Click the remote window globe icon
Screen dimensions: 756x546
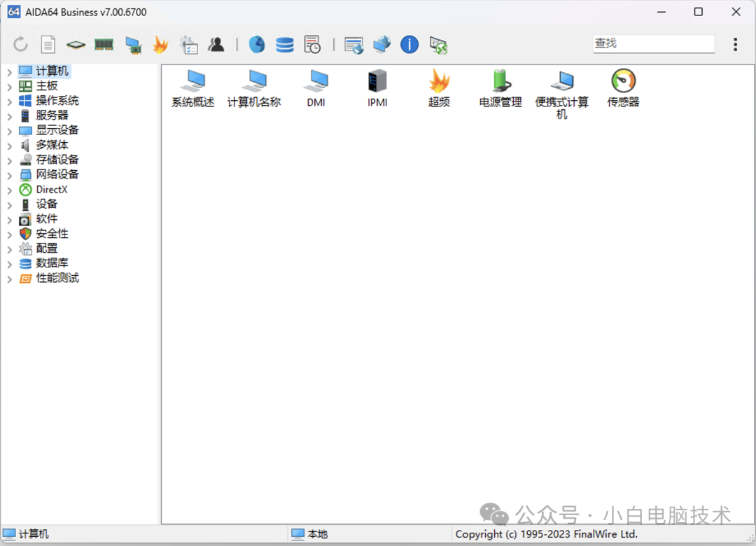354,45
